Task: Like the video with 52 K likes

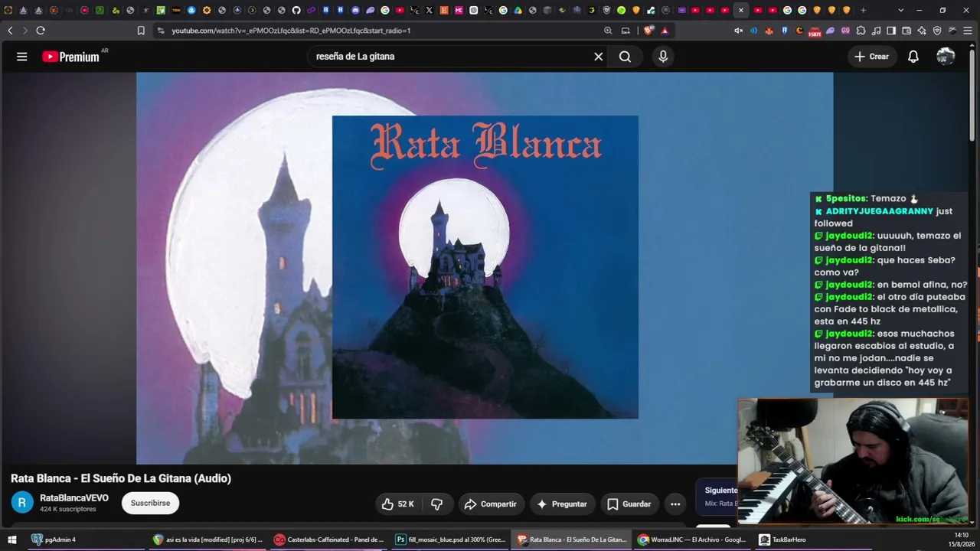Action: point(398,504)
